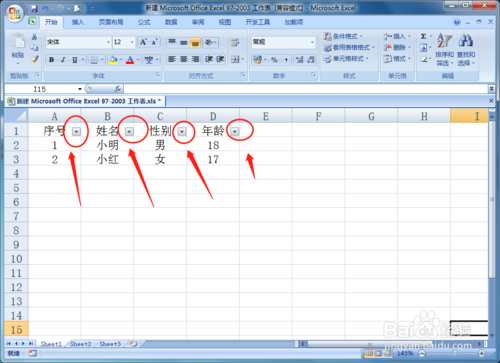Open the filter dropdown on 姓名 header
This screenshot has width=500, height=363.
(x=129, y=132)
